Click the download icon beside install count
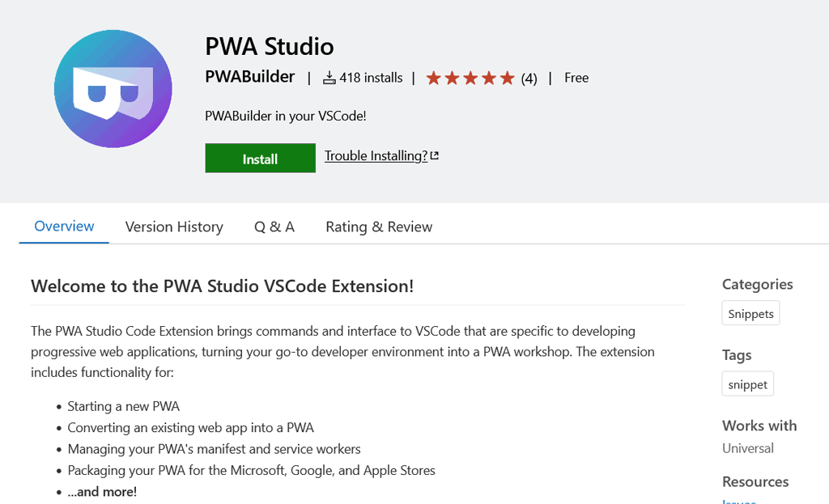 pyautogui.click(x=329, y=77)
